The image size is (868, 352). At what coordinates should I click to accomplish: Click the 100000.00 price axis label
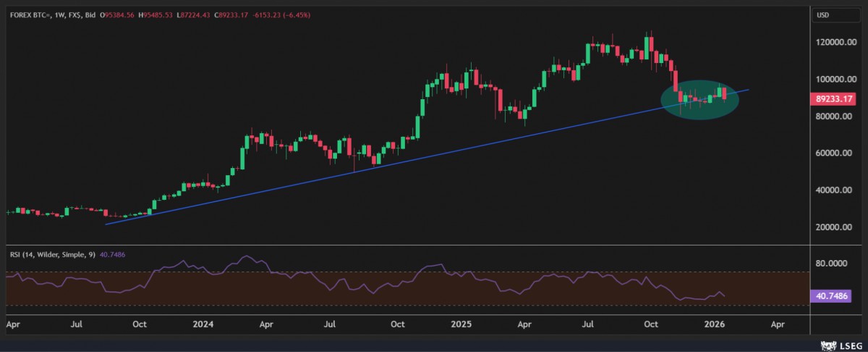830,80
